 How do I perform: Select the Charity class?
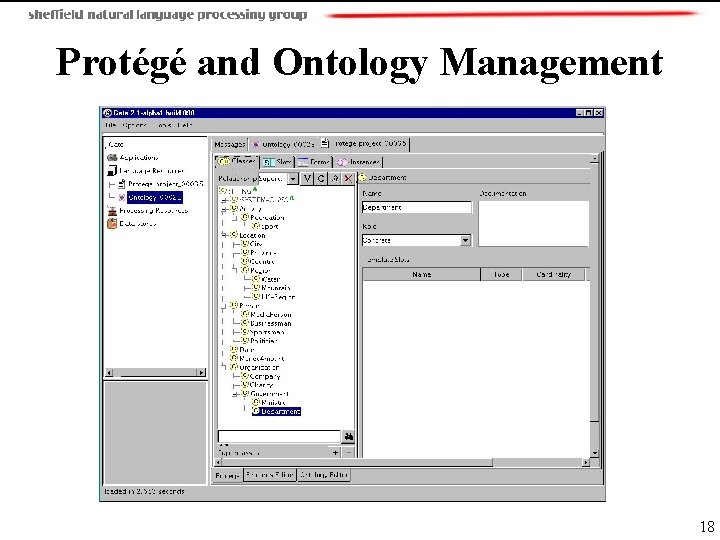[x=262, y=385]
